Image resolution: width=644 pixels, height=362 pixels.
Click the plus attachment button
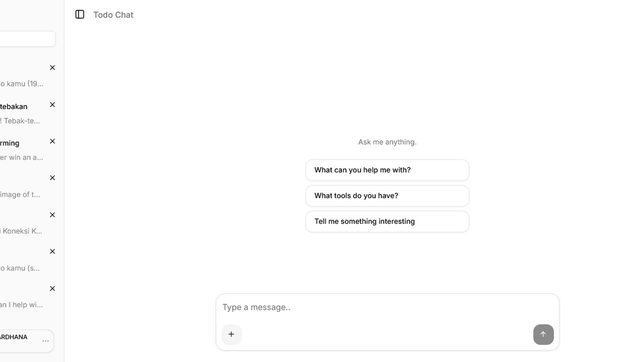click(231, 334)
